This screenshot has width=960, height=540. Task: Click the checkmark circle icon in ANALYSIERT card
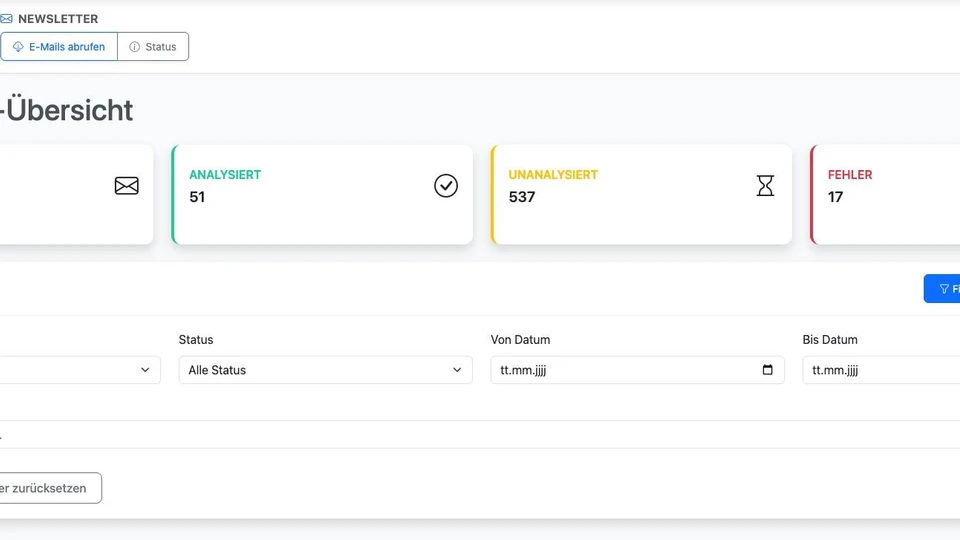(446, 186)
